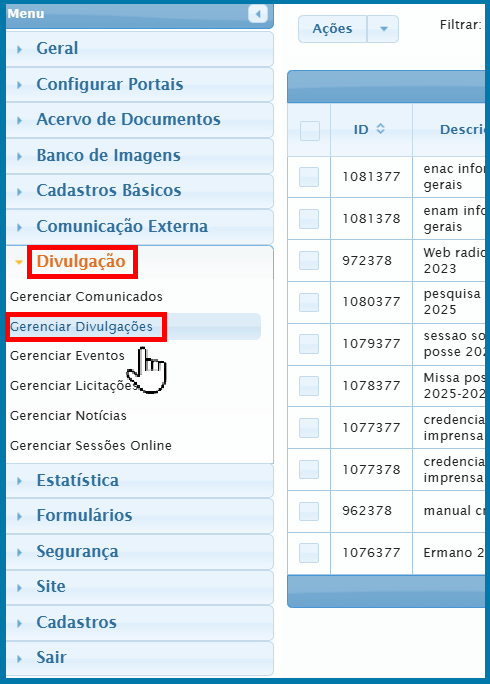Sort table by ID column arrows
This screenshot has width=490, height=684.
(380, 129)
